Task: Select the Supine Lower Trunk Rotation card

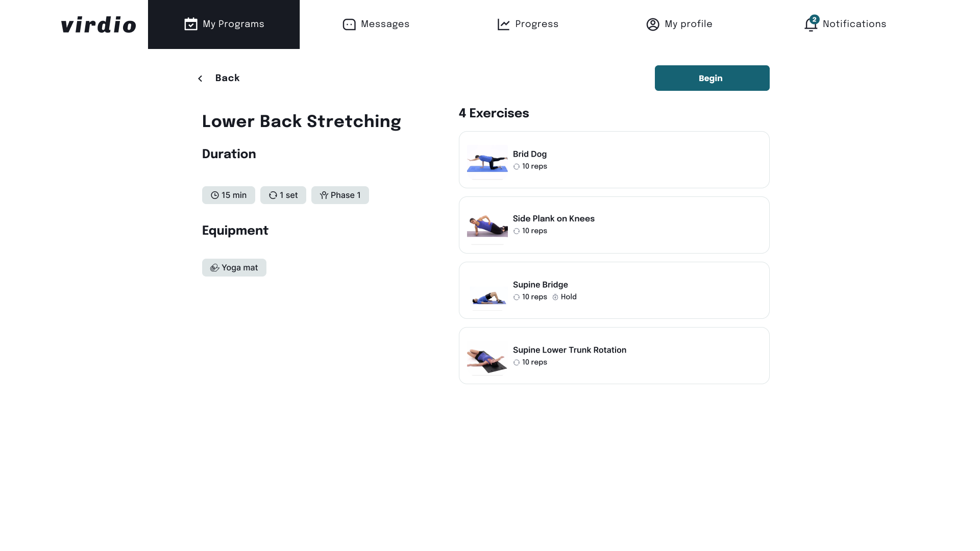Action: coord(614,356)
